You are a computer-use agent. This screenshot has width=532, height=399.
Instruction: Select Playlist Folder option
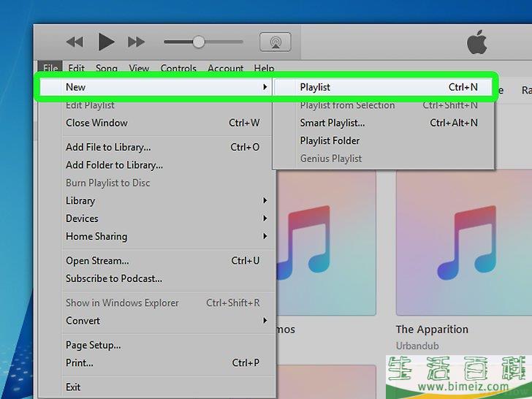(x=383, y=140)
